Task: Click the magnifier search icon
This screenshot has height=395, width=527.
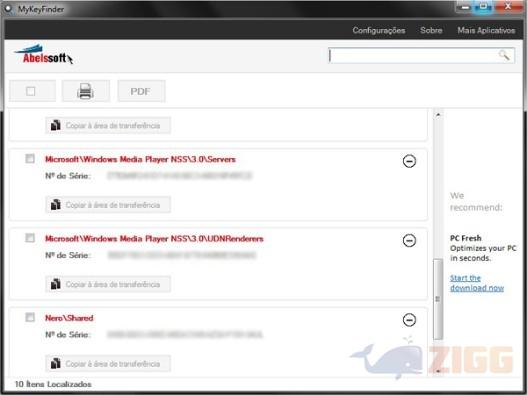Action: tap(504, 55)
